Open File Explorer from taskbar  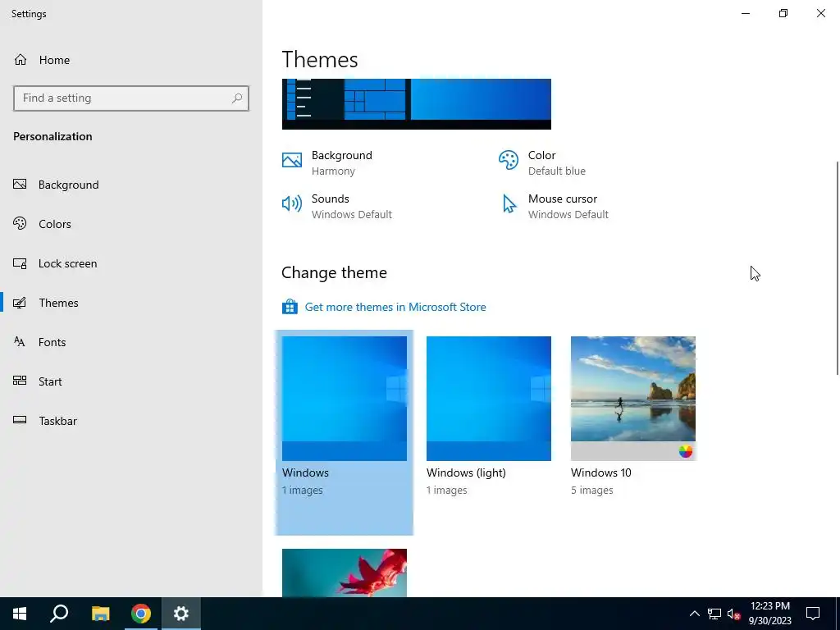(100, 614)
